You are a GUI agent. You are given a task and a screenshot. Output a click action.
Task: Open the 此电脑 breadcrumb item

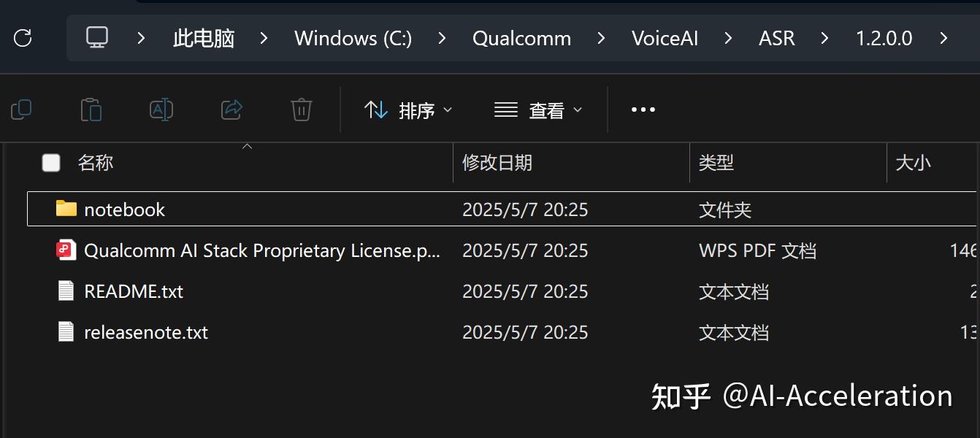pyautogui.click(x=203, y=38)
